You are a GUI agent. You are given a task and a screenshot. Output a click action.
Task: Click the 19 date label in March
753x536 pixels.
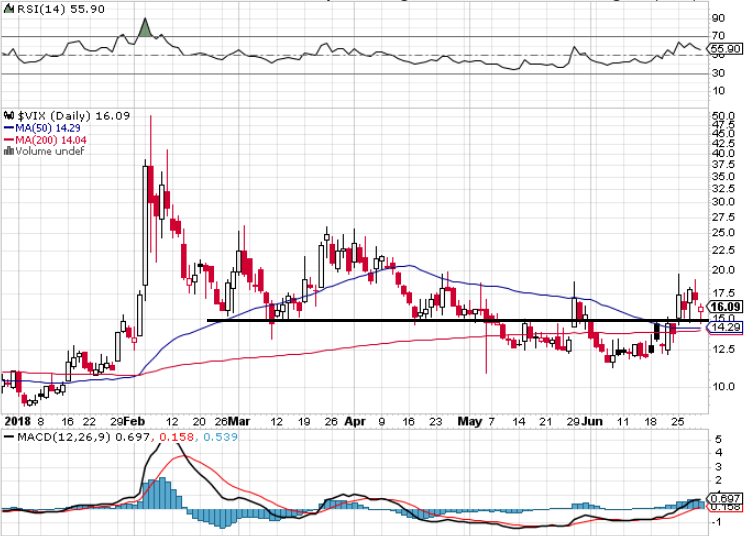(x=304, y=422)
